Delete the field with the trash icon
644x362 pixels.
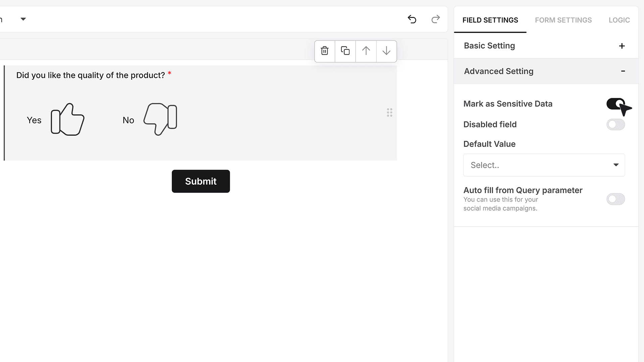(x=325, y=51)
